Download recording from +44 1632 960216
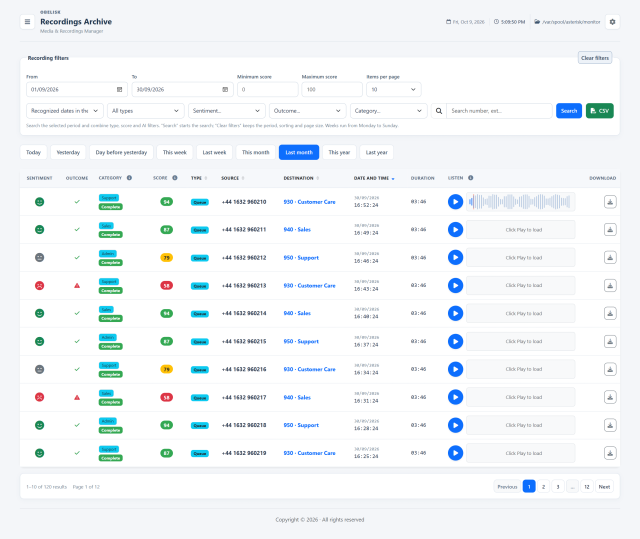640x539 pixels. pyautogui.click(x=610, y=369)
